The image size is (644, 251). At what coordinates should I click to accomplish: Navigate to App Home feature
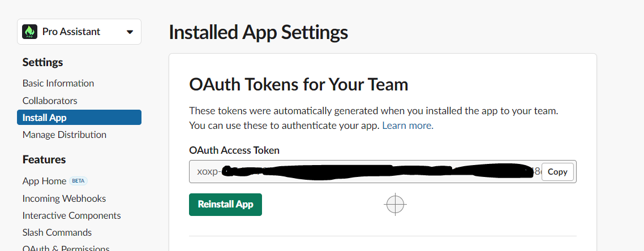pyautogui.click(x=44, y=181)
